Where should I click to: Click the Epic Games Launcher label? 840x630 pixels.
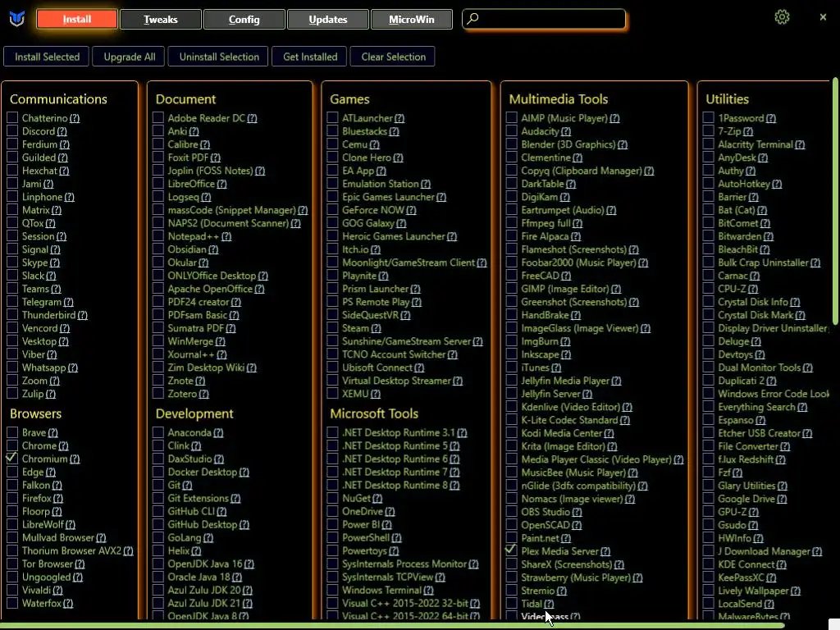(388, 197)
